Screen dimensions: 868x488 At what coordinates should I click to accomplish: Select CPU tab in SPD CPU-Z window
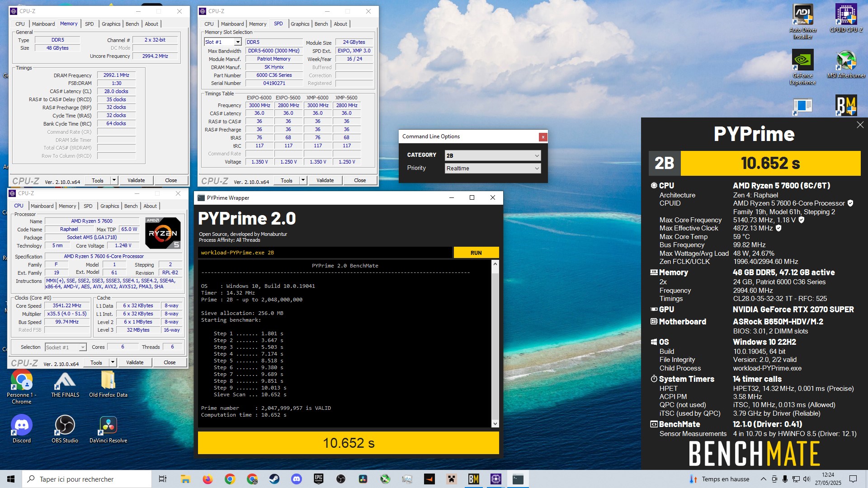(x=209, y=24)
